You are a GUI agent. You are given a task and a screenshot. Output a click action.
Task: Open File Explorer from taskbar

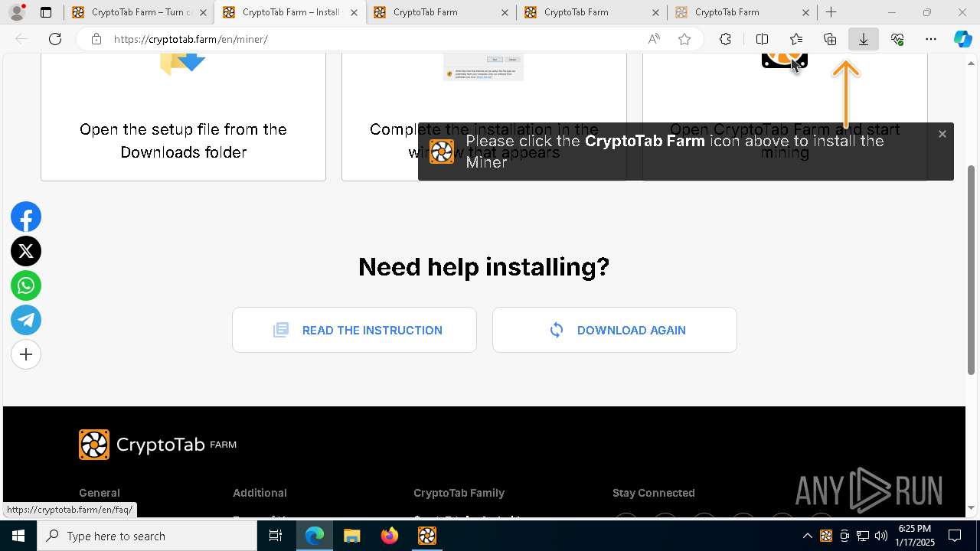click(x=351, y=536)
